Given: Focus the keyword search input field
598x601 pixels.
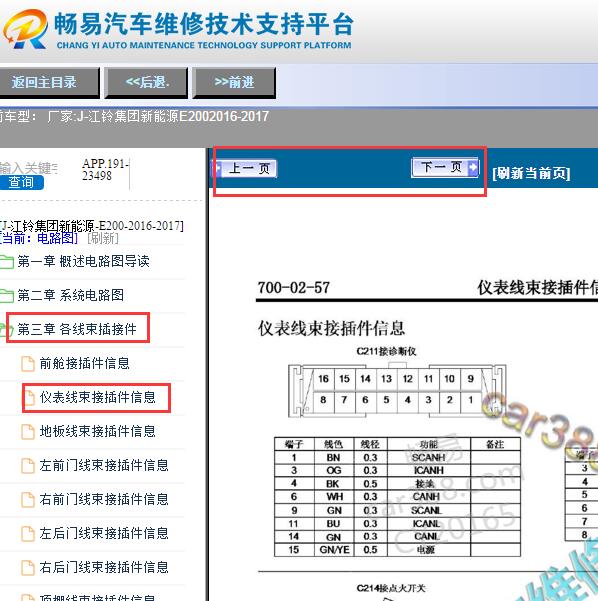Looking at the screenshot, I should 29,168.
